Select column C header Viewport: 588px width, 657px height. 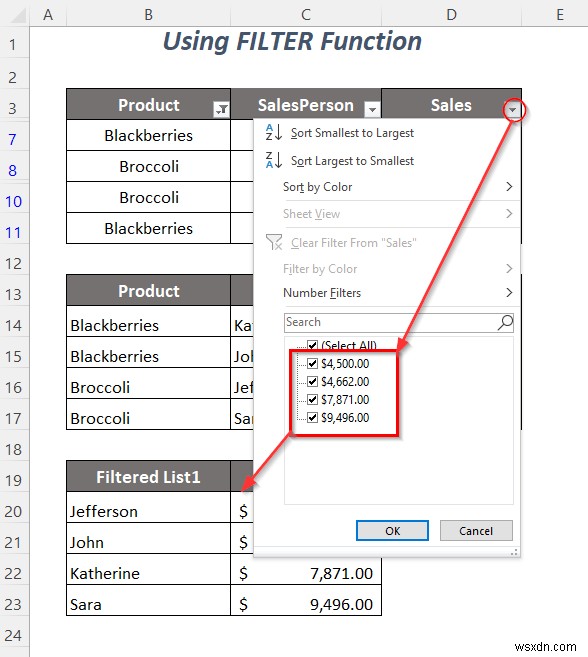tap(306, 14)
